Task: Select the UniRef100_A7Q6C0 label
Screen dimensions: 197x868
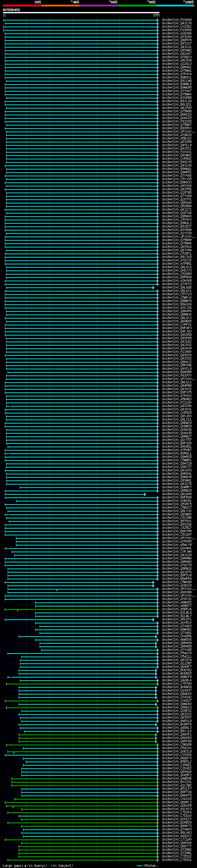Action: [177, 57]
